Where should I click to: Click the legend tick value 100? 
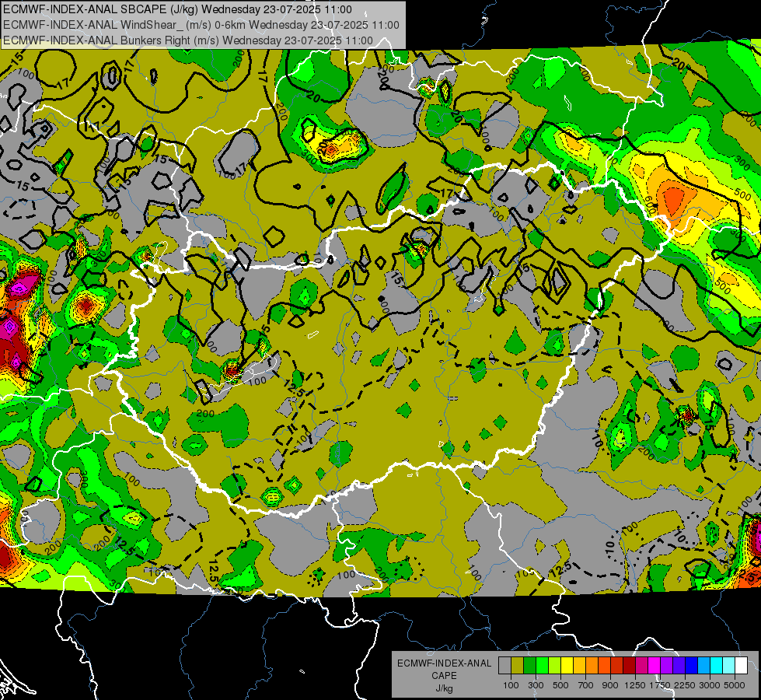(x=511, y=685)
